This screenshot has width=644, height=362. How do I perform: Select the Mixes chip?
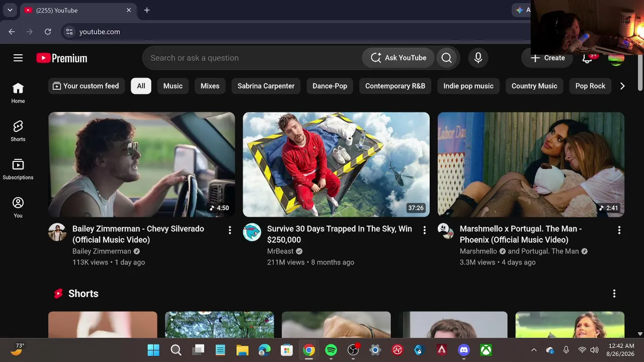click(210, 86)
